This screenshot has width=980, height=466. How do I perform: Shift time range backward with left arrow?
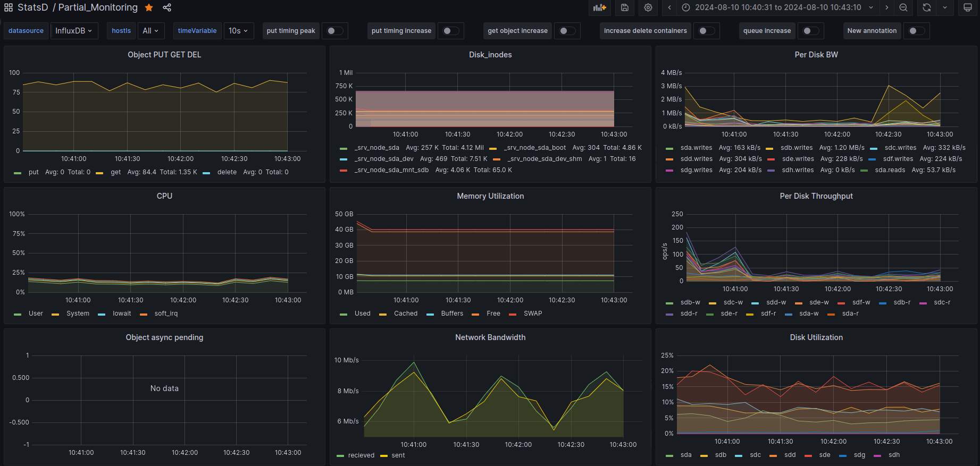(x=669, y=7)
